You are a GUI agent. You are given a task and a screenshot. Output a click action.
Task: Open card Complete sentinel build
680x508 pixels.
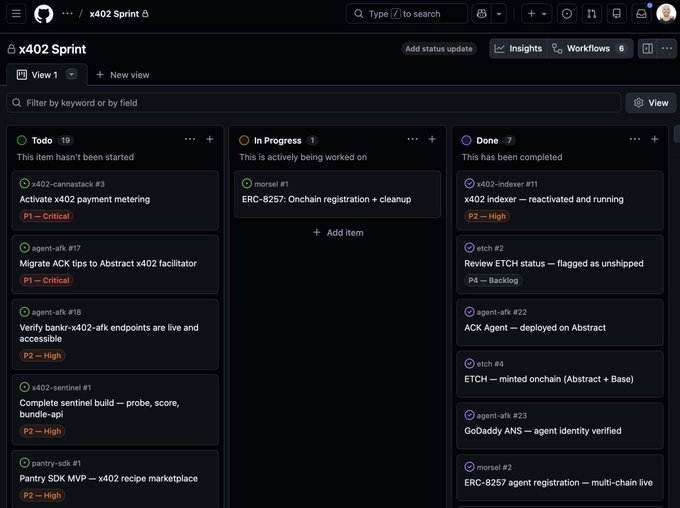99,408
